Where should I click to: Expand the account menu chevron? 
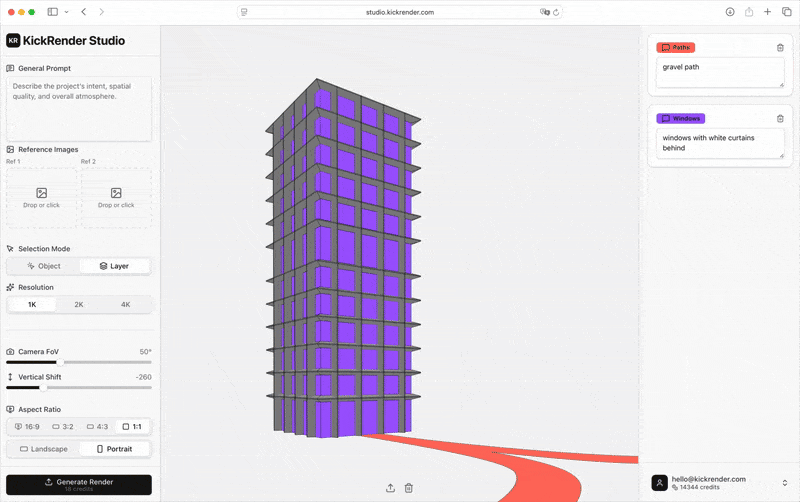point(785,483)
